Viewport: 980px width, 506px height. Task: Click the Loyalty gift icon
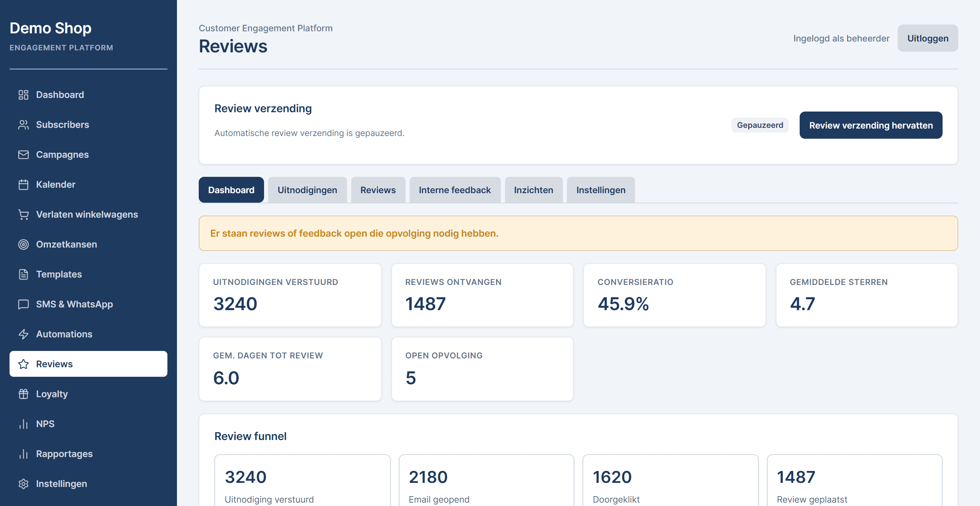click(x=23, y=394)
